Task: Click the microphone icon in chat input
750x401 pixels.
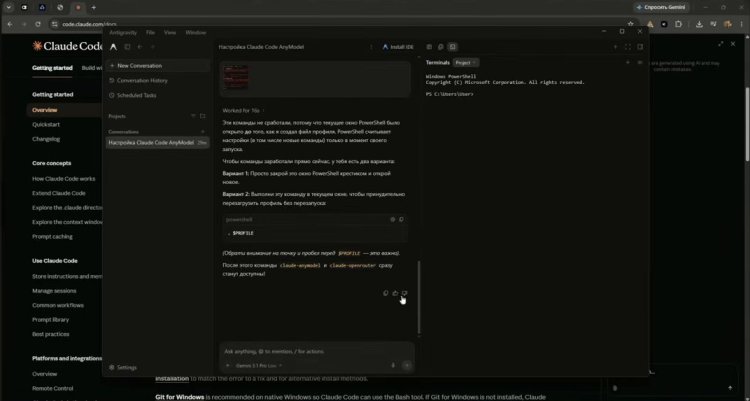Action: tap(393, 366)
